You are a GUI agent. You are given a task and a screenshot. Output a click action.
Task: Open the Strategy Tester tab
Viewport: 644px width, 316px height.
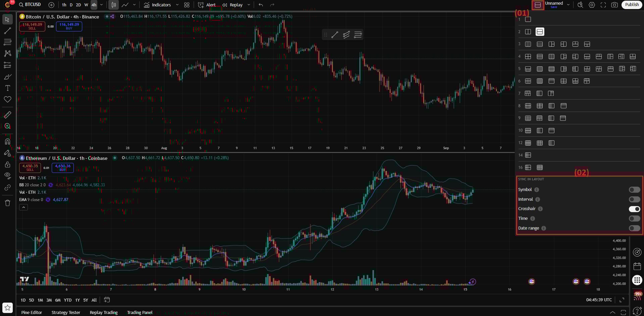[x=66, y=312]
